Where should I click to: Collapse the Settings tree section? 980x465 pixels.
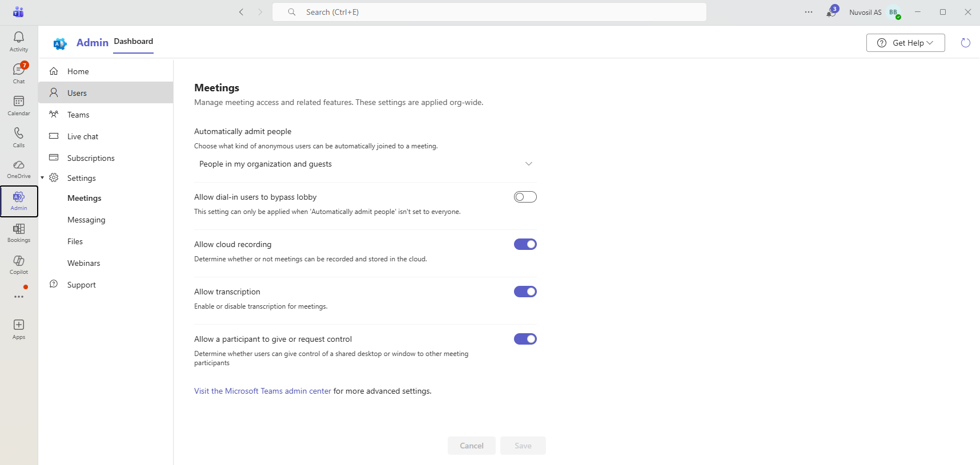(42, 178)
